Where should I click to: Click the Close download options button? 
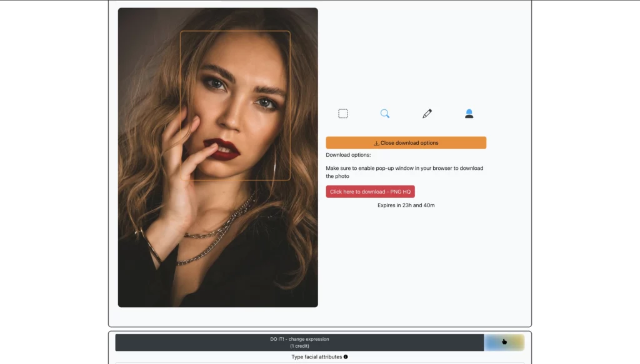[x=406, y=142]
